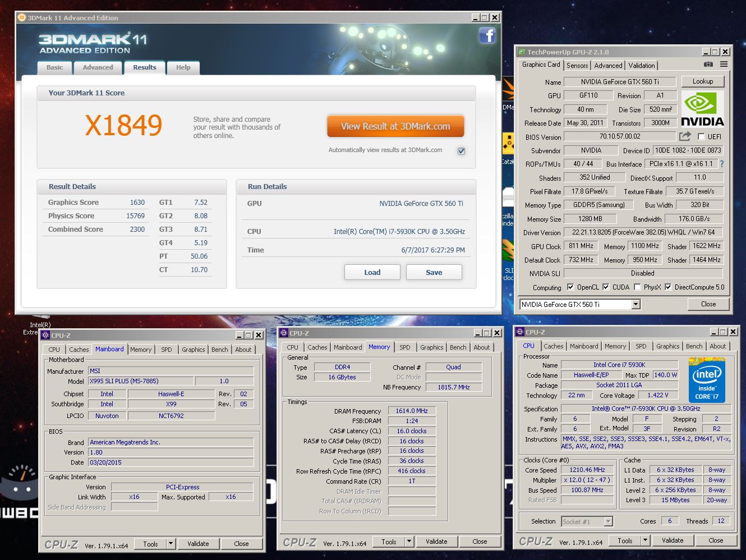Click the Load button in Run Details
This screenshot has width=746, height=560.
pos(372,272)
